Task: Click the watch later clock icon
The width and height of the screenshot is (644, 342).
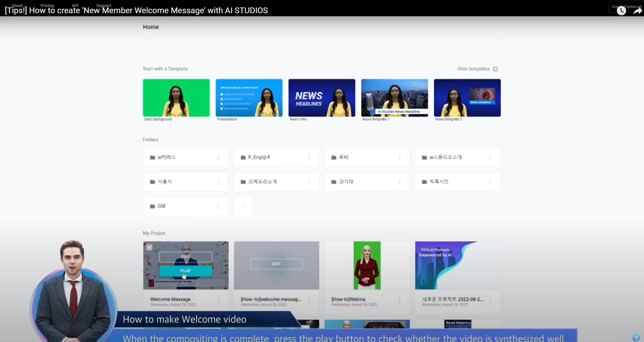Action: coord(621,10)
